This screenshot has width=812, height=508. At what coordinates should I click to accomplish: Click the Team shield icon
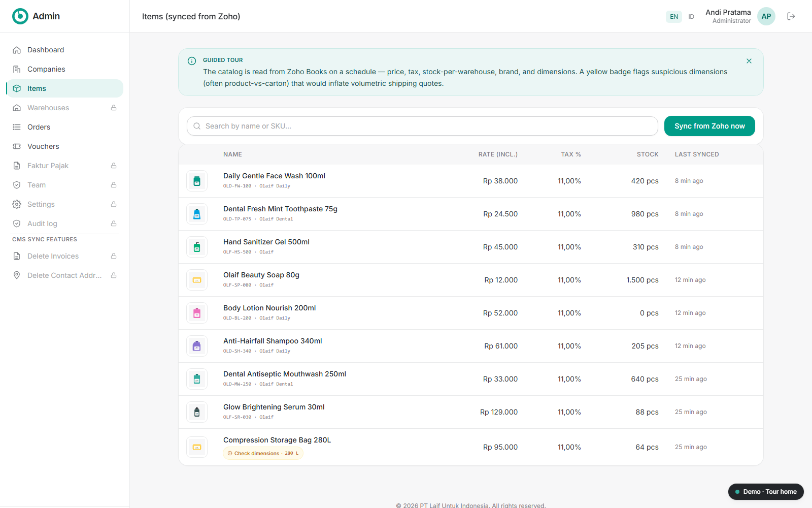pos(17,185)
